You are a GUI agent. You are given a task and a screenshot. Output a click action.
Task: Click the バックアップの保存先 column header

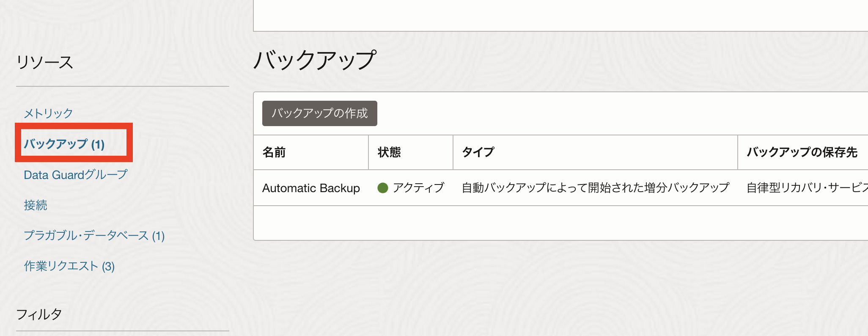(x=802, y=152)
